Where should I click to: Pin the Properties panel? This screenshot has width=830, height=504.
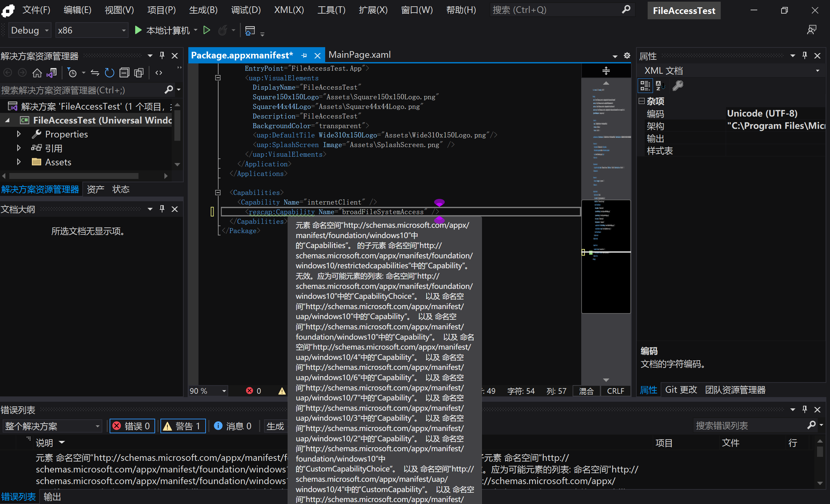point(805,55)
